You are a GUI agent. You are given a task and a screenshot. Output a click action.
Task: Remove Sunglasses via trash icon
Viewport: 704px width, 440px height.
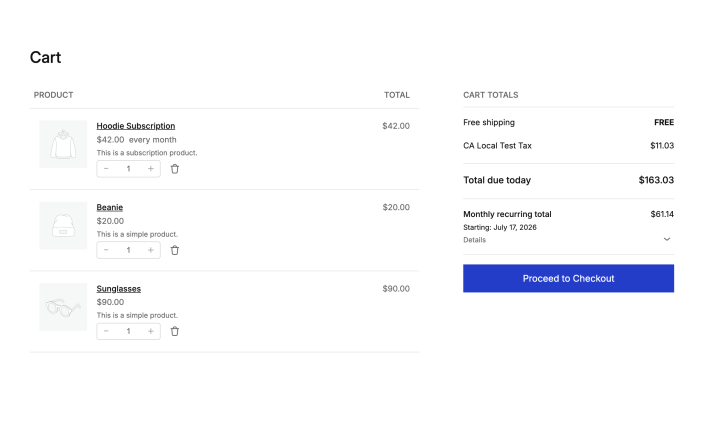(175, 331)
